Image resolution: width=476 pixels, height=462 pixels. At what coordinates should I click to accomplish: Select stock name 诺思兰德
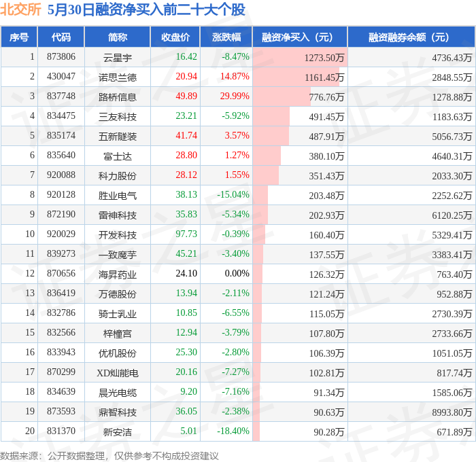pos(118,77)
